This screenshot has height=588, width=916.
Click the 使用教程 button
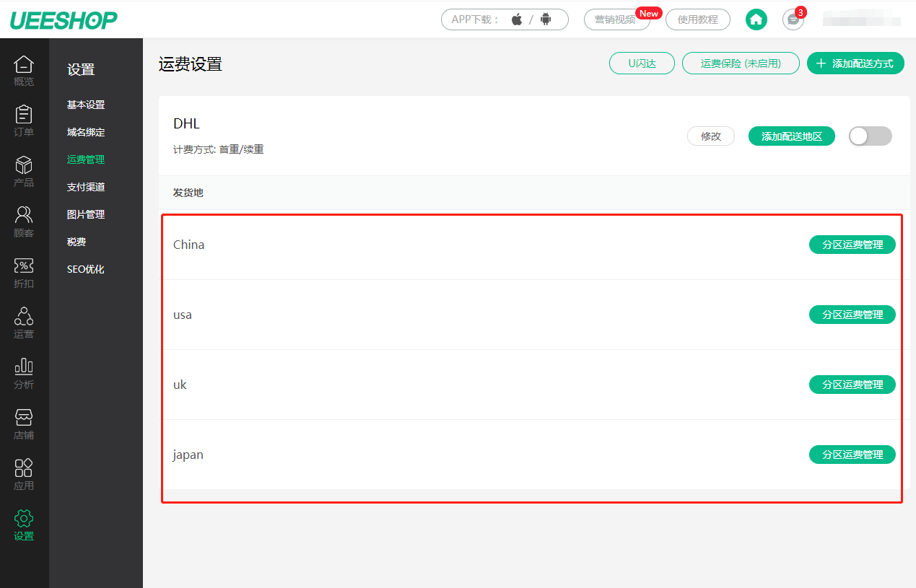pyautogui.click(x=698, y=19)
